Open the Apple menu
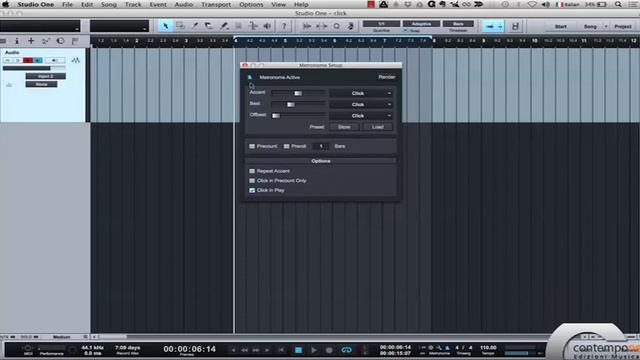The height and width of the screenshot is (360, 640). point(6,4)
